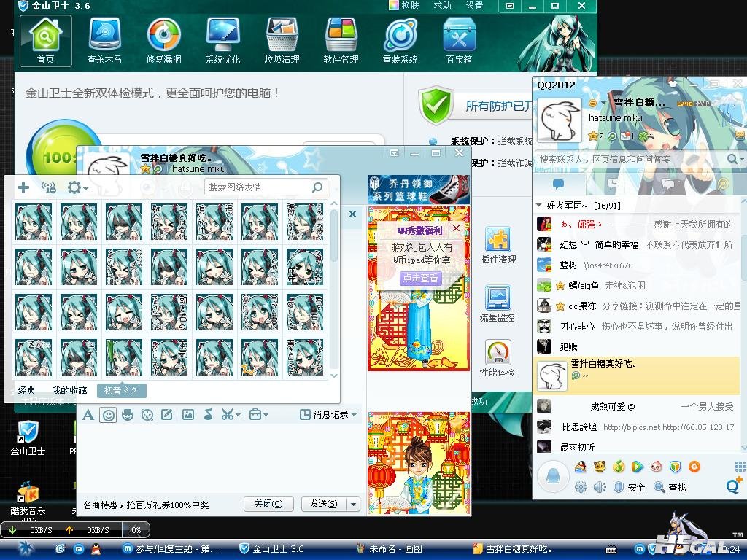
Task: Open 系统优化 system optimization
Action: click(222, 41)
